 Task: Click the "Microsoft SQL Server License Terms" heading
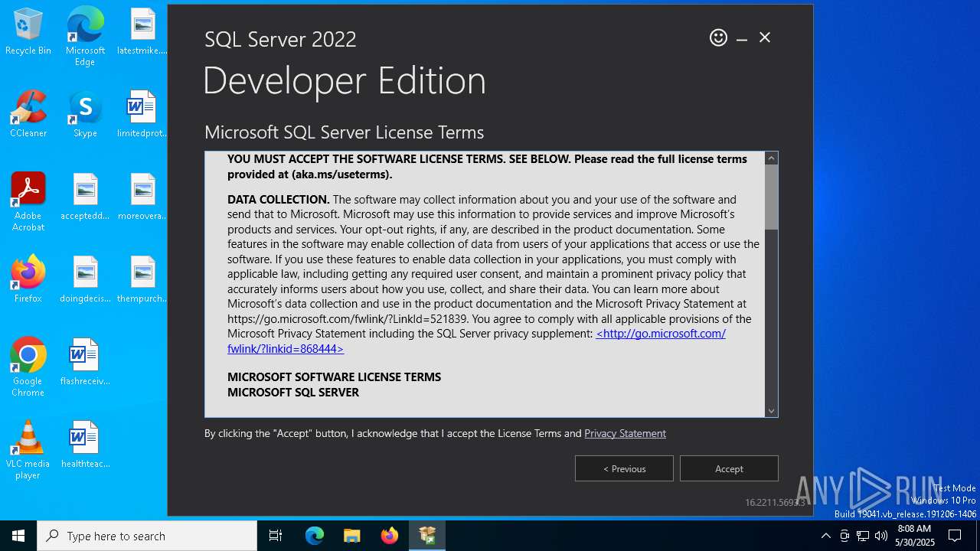[344, 132]
